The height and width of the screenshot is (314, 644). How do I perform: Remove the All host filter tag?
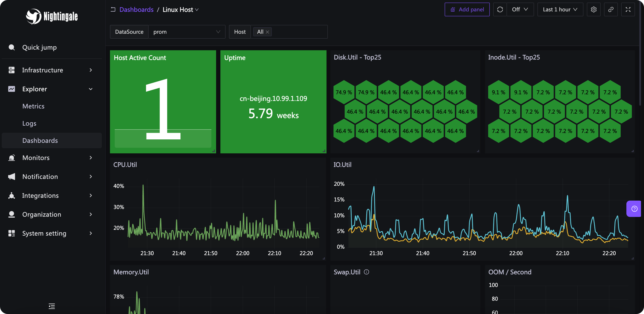coord(267,32)
